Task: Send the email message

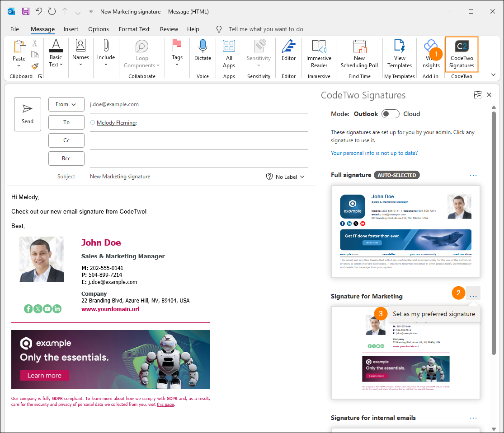Action: tap(27, 114)
